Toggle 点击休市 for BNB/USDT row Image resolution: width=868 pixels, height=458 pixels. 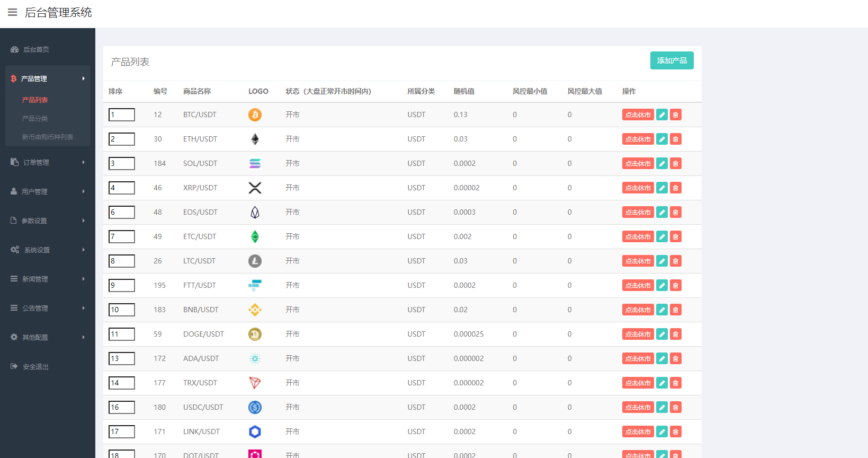[x=638, y=310]
